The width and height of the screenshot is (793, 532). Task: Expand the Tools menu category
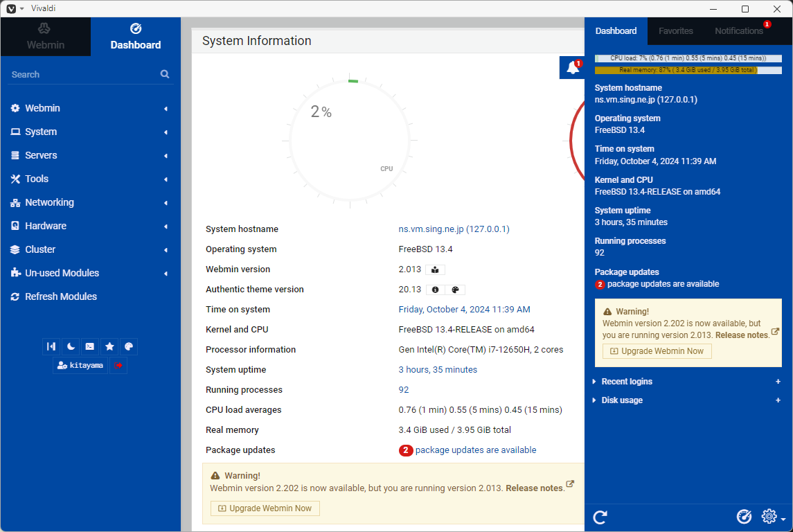pos(90,179)
